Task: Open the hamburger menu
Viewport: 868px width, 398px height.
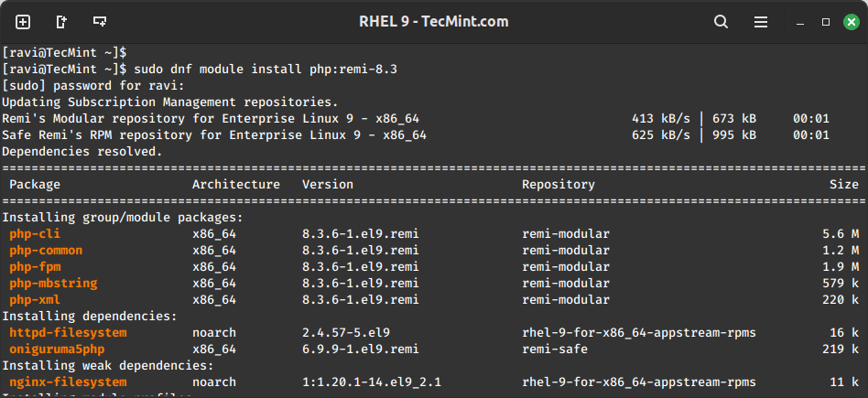Action: pyautogui.click(x=761, y=22)
